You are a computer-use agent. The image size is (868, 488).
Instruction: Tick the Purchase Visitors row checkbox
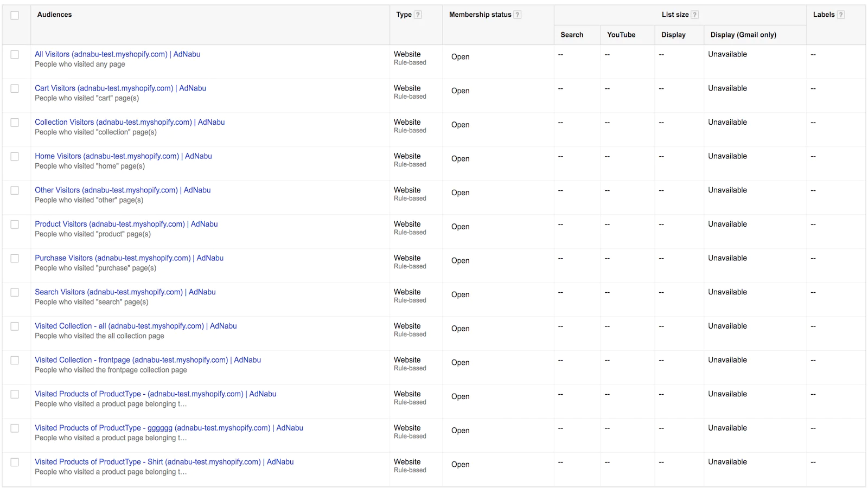(15, 259)
